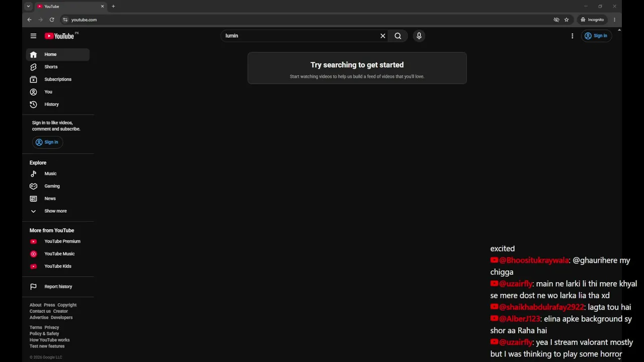
Task: Click the Home icon in sidebar
Action: [33, 54]
